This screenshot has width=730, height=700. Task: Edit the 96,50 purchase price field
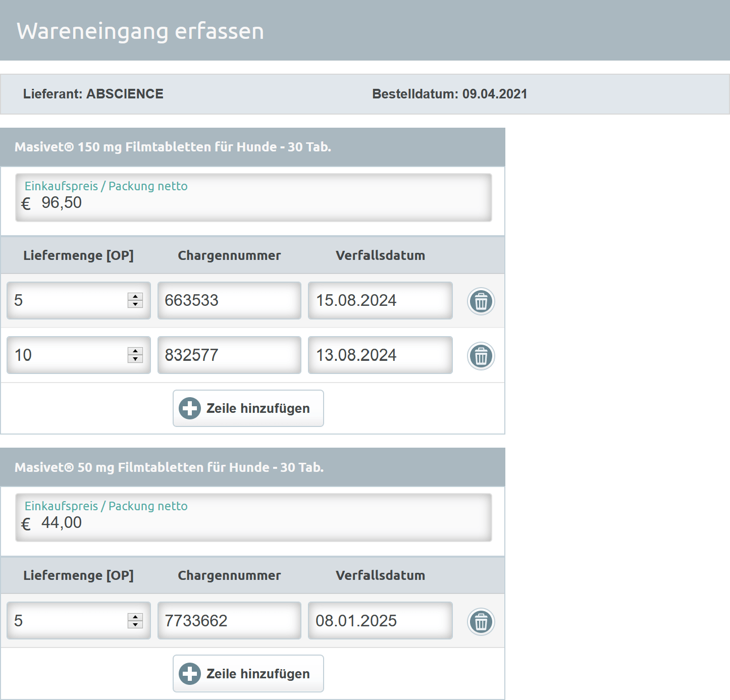pos(253,197)
